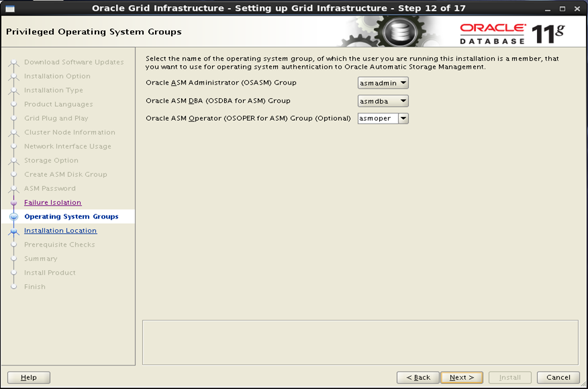
Task: Click the Prerequisite Checks step text
Action: click(x=60, y=245)
